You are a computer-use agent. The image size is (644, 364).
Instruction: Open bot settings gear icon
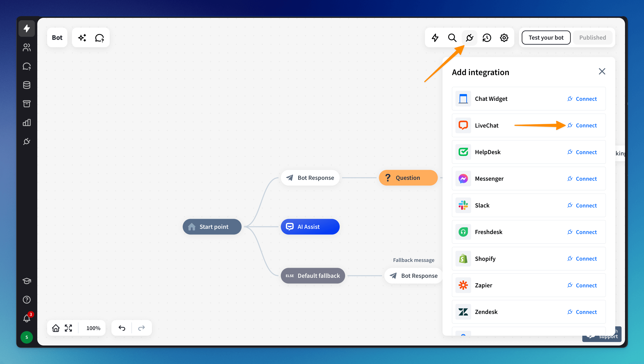504,38
